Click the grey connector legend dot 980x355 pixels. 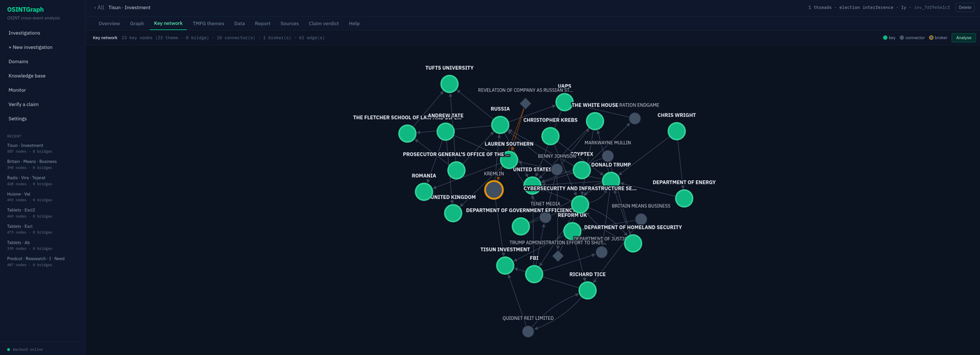point(902,38)
